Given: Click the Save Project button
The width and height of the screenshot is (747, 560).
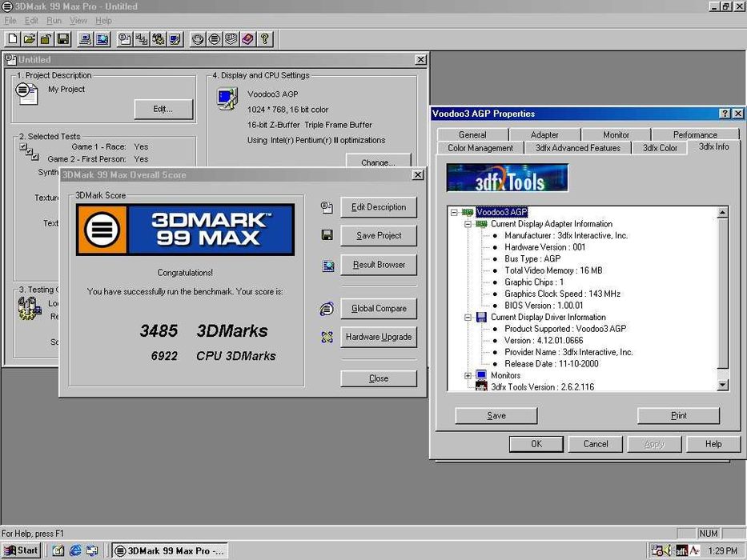Looking at the screenshot, I should [379, 236].
